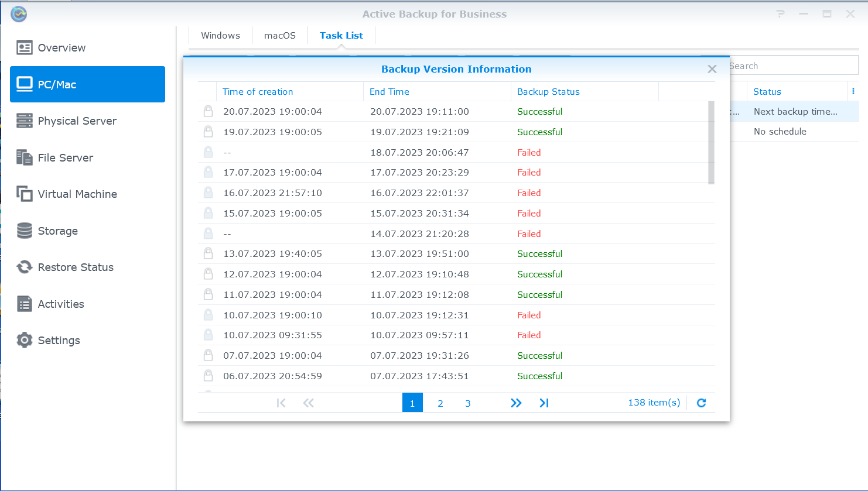
Task: Open the Activities list icon
Action: pyautogui.click(x=25, y=304)
